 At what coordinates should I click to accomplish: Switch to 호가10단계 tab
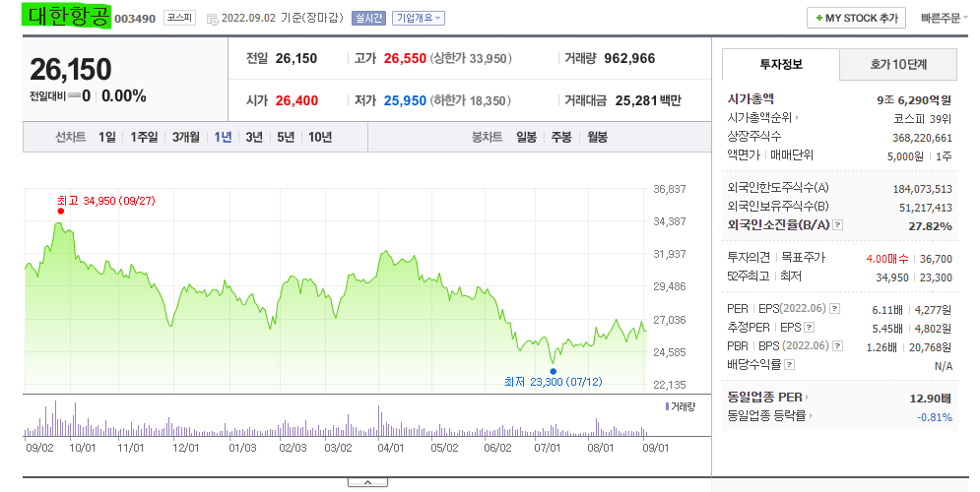coord(898,64)
